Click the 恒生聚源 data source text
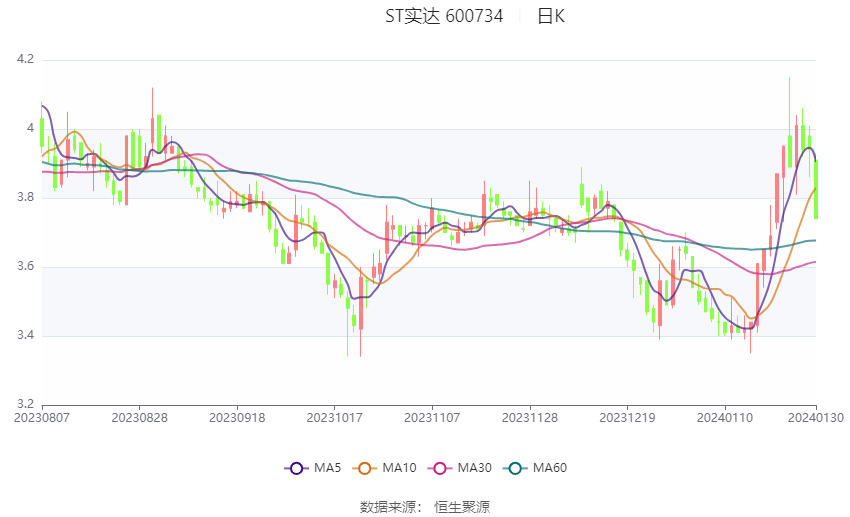Image resolution: width=850 pixels, height=517 pixels. click(462, 507)
